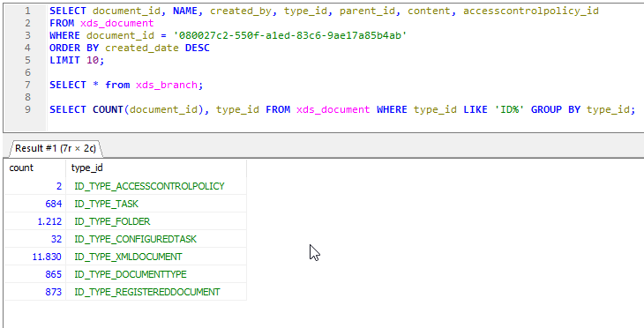Click created_by in the select list
The width and height of the screenshot is (644, 328).
tap(241, 11)
